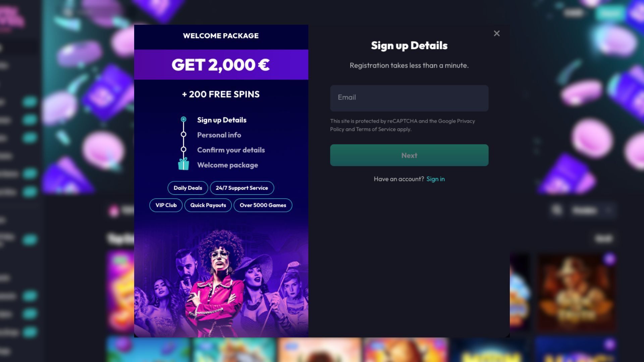This screenshot has height=362, width=644.
Task: Click the Welcome package gift icon
Action: (x=183, y=164)
